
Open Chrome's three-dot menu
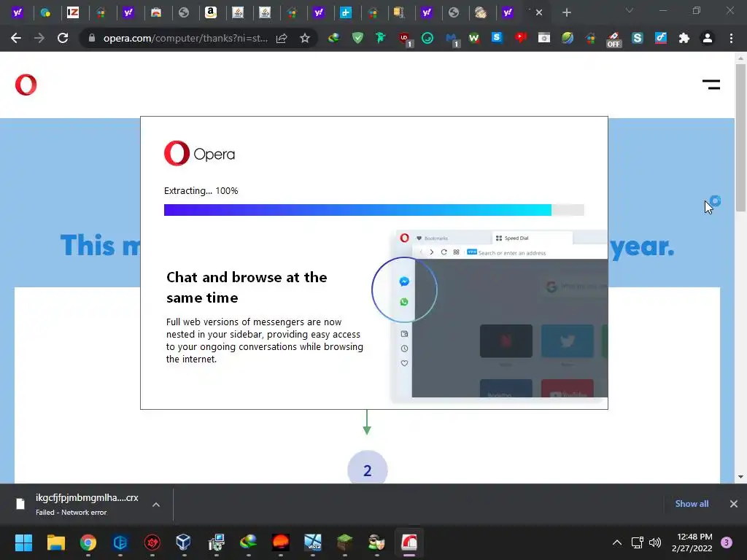point(731,38)
